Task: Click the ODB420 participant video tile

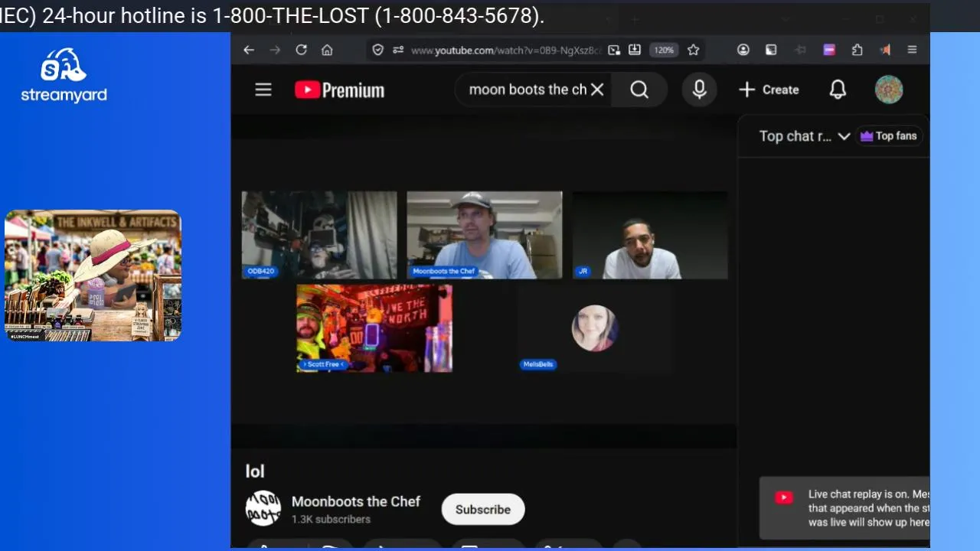Action: click(x=319, y=235)
